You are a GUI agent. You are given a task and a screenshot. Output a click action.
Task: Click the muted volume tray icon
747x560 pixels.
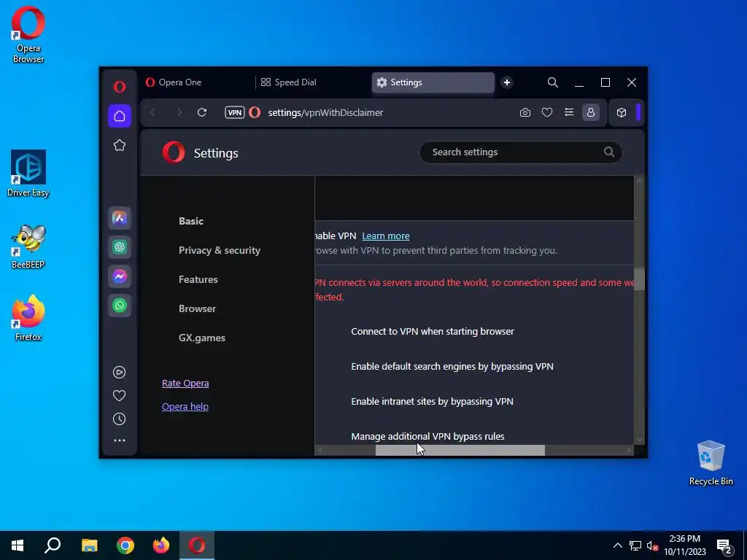(x=652, y=545)
